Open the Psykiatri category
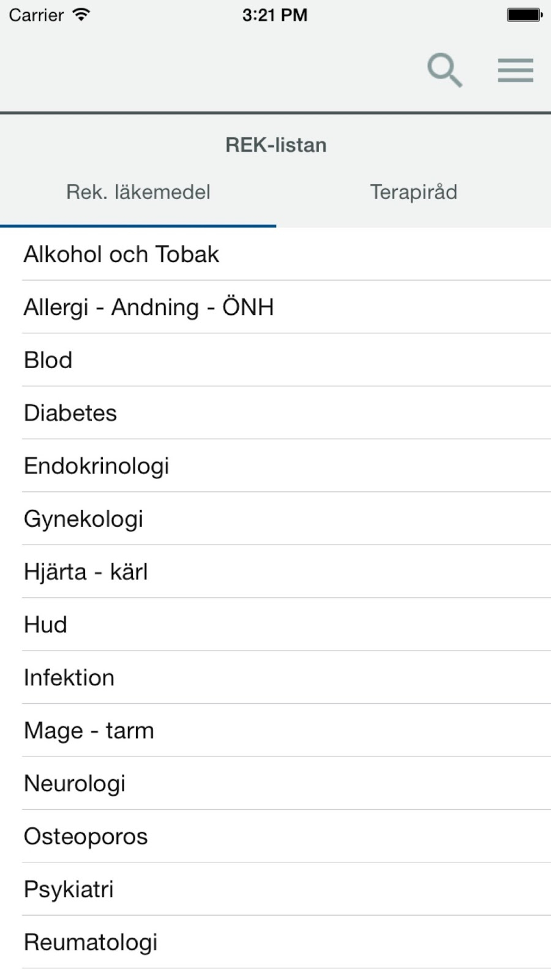Viewport: 551px width, 980px height. click(x=275, y=889)
